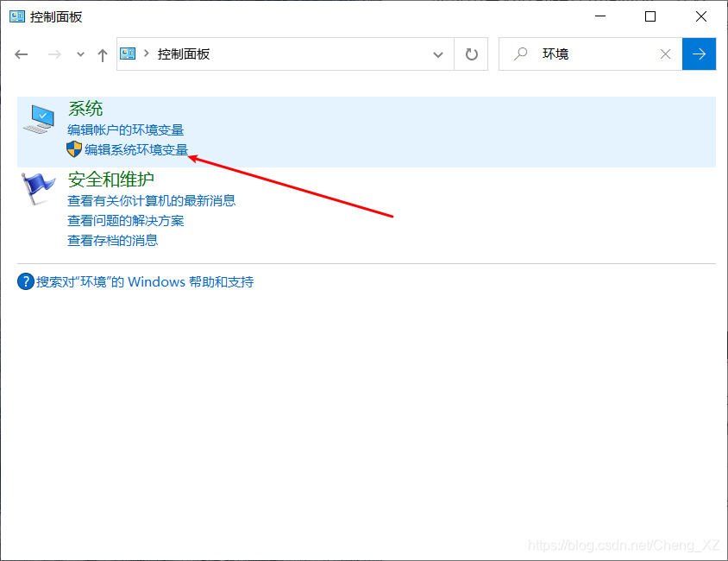
Task: Open 查看有关你计算机的最新消息 link
Action: (151, 200)
